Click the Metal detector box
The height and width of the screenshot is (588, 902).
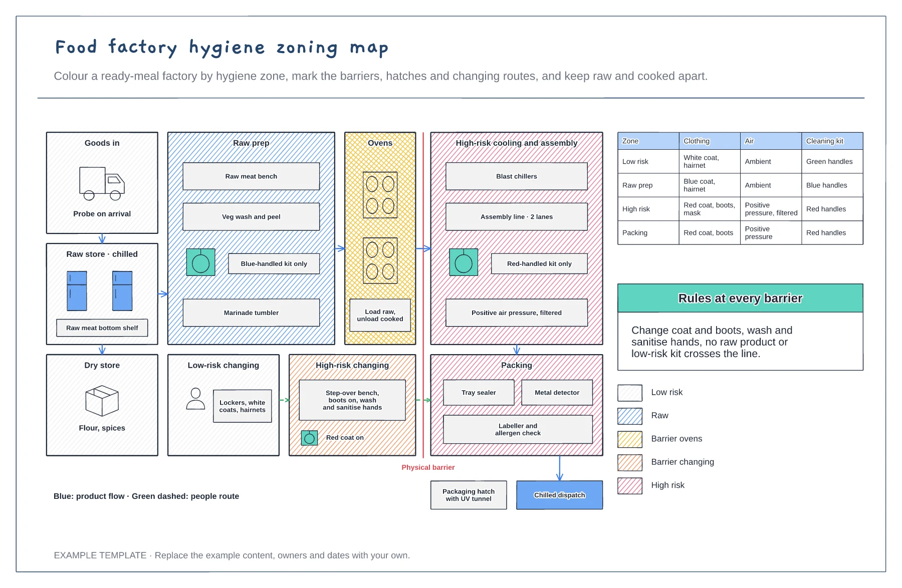pyautogui.click(x=557, y=393)
